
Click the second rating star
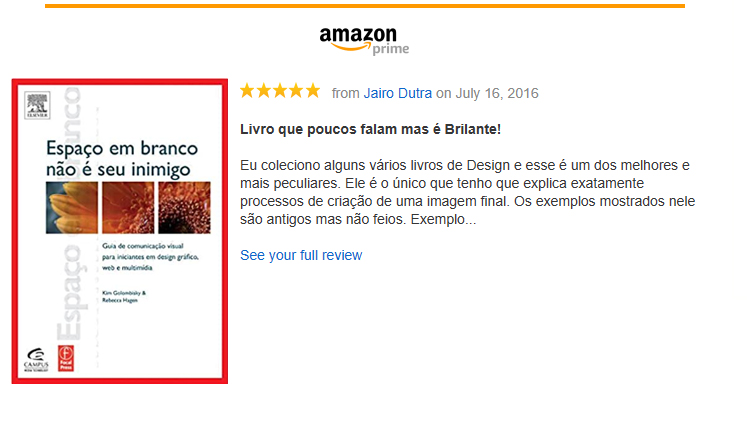click(263, 90)
